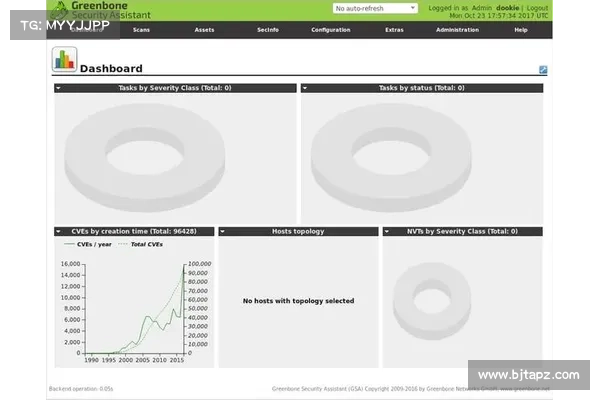Click the Total CVEs legend entry

140,244
